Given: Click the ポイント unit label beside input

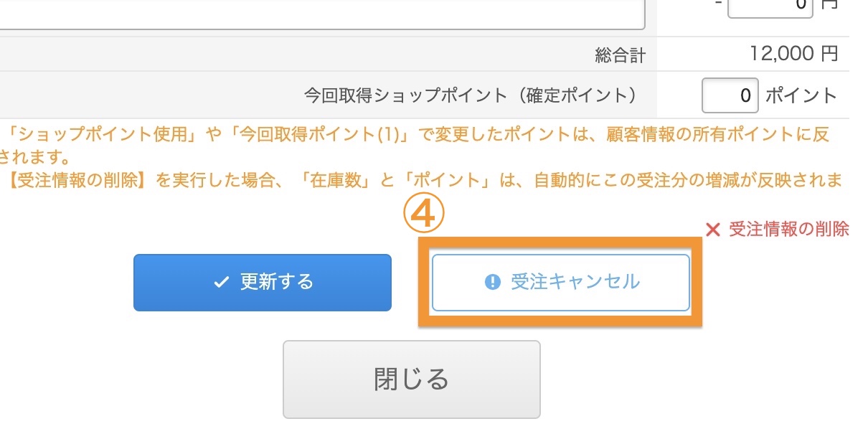Looking at the screenshot, I should [801, 95].
